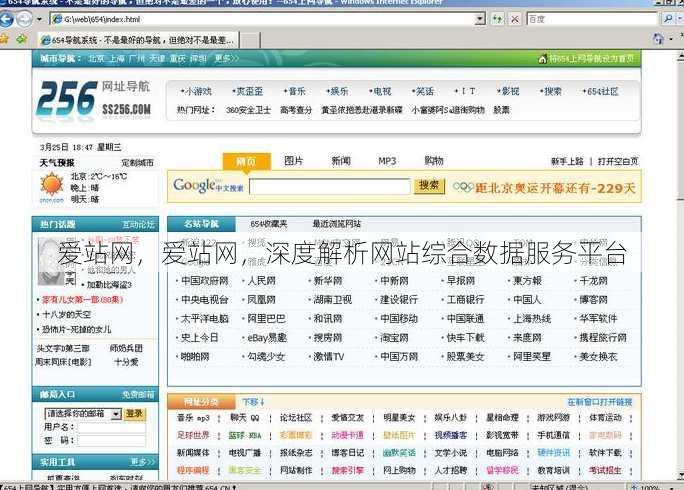
Task: Open 北京 in city navigation
Action: click(x=96, y=58)
